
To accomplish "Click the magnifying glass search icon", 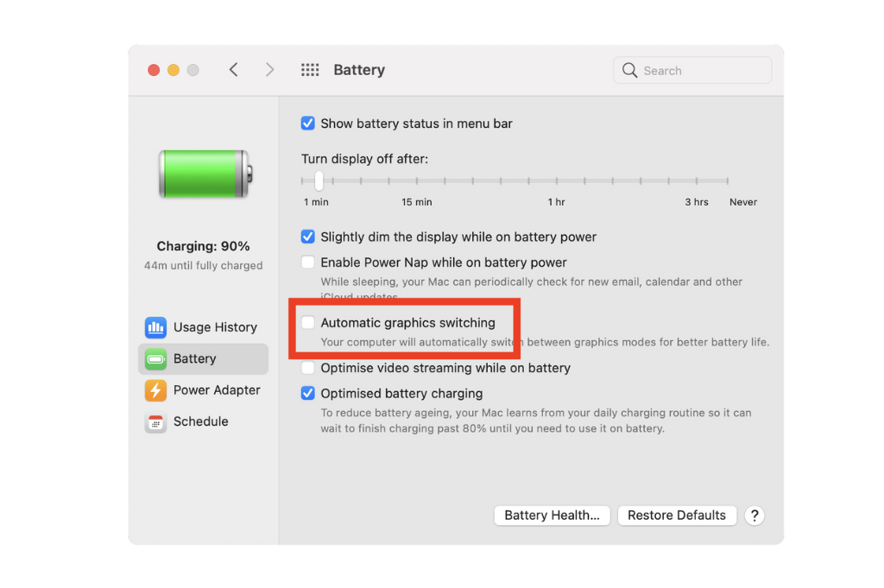I will [x=629, y=71].
